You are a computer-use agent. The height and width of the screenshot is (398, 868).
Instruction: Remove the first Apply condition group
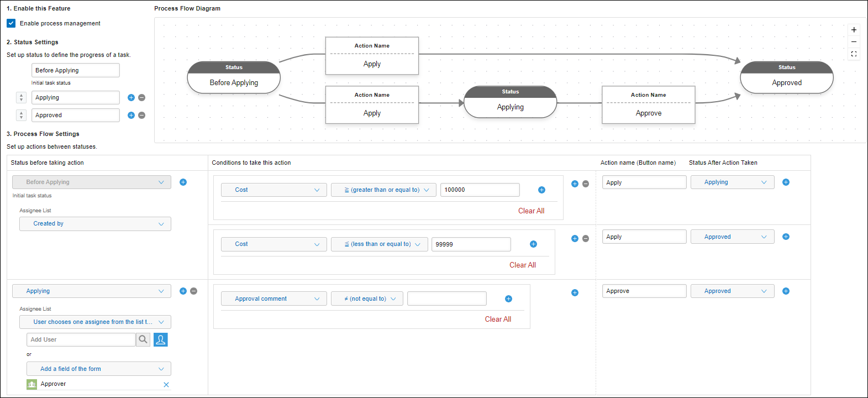586,184
